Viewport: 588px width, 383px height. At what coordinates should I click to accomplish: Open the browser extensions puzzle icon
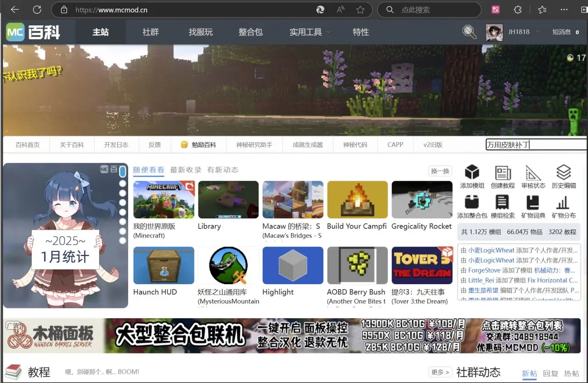[518, 10]
